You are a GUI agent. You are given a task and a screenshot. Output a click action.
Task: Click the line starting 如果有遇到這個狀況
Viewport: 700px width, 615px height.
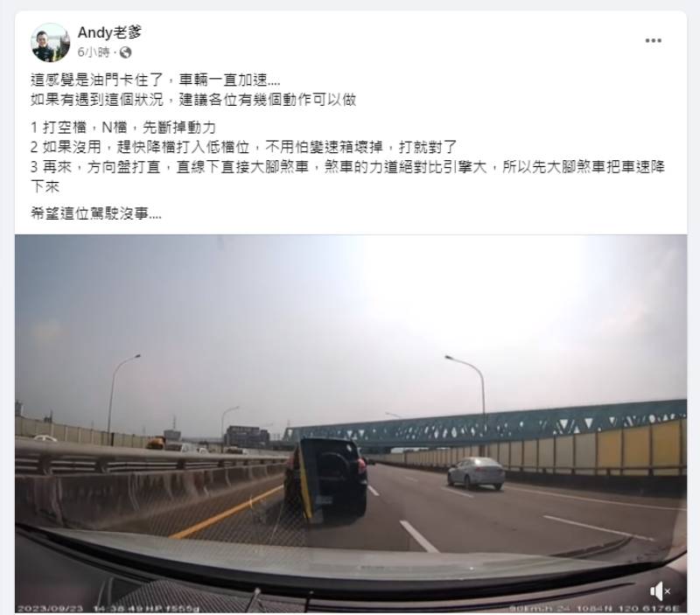193,99
